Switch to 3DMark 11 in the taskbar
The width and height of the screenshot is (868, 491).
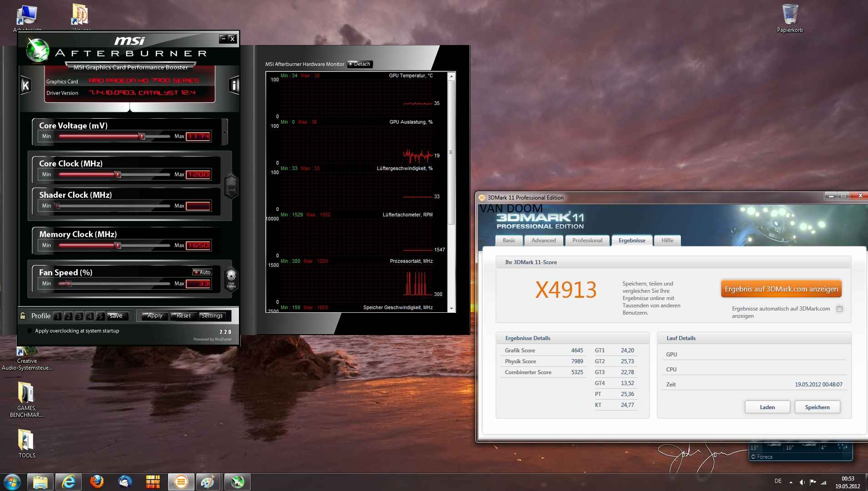click(x=181, y=482)
